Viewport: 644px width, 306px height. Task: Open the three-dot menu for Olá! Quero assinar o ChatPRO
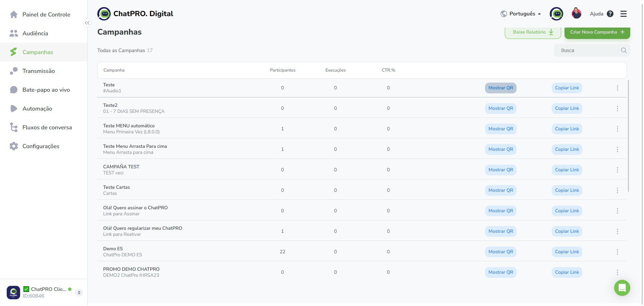(x=617, y=211)
